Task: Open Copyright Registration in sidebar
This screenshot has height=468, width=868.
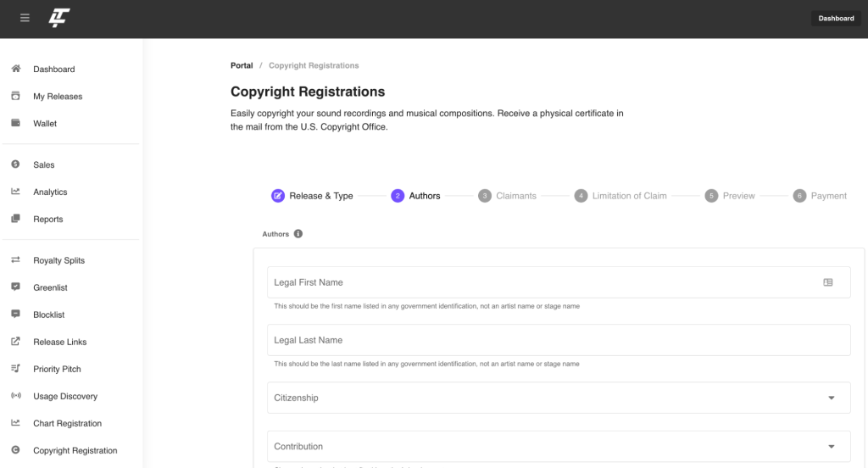Action: coord(75,450)
